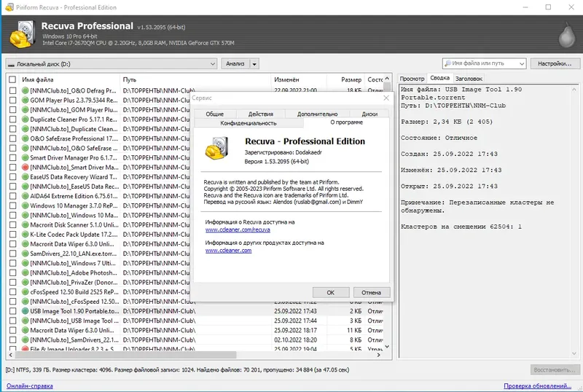Select the Конфиденциальность tab
Image resolution: width=583 pixels, height=392 pixels.
click(x=249, y=122)
